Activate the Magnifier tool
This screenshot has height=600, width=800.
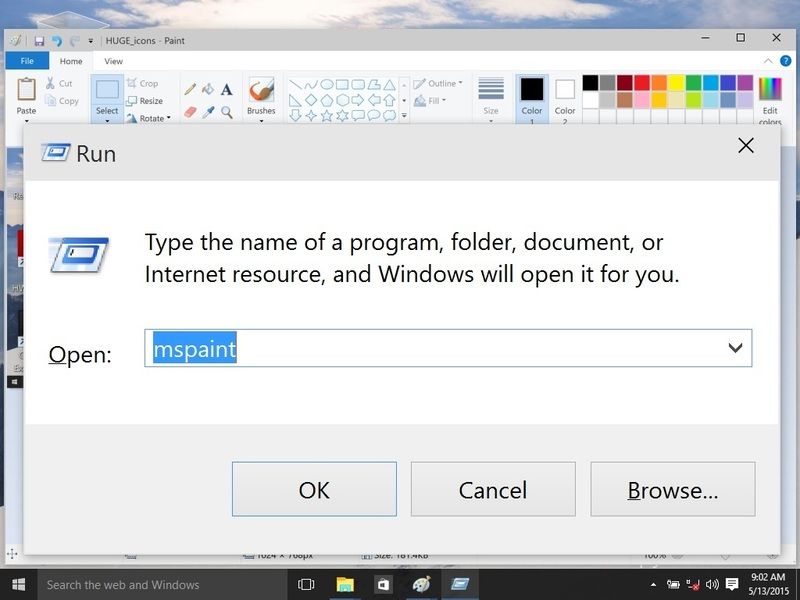click(x=227, y=112)
